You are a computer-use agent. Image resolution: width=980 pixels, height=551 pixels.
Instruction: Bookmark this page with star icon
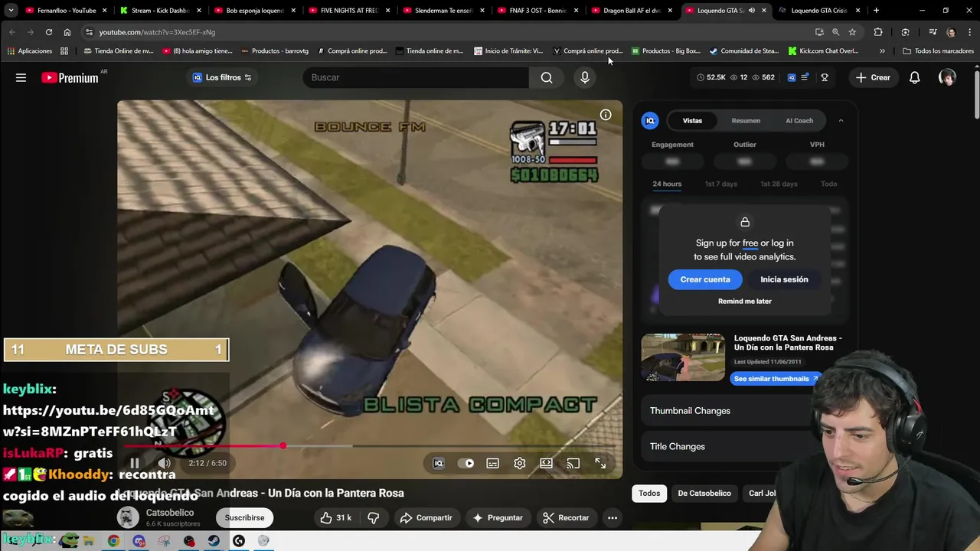pyautogui.click(x=852, y=32)
